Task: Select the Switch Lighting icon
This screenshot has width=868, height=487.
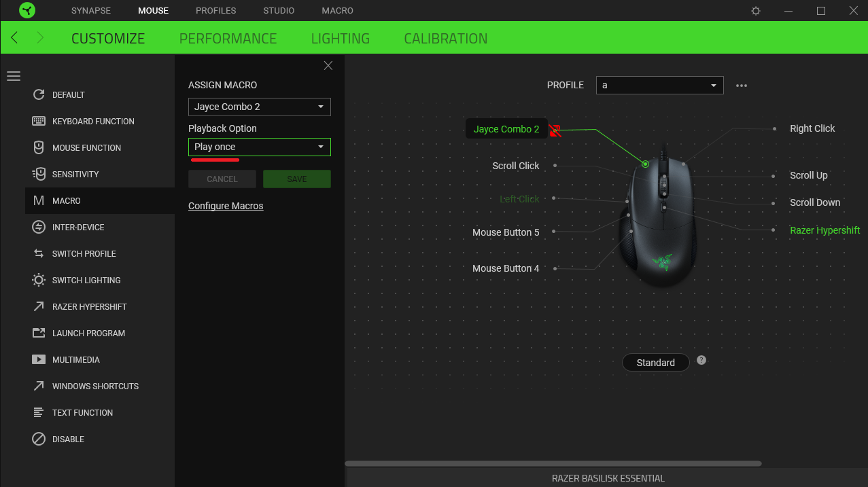Action: pyautogui.click(x=39, y=280)
